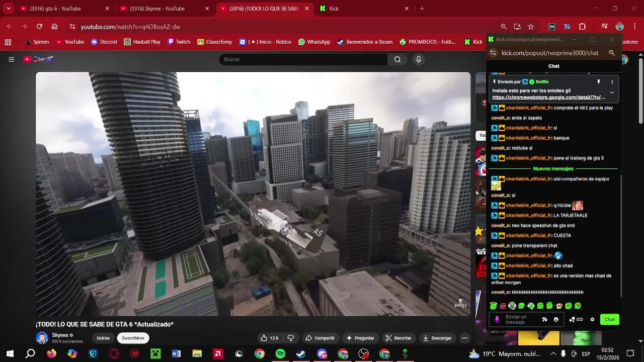
Task: Open the bookmarks apps grid icon
Action: coord(8,42)
